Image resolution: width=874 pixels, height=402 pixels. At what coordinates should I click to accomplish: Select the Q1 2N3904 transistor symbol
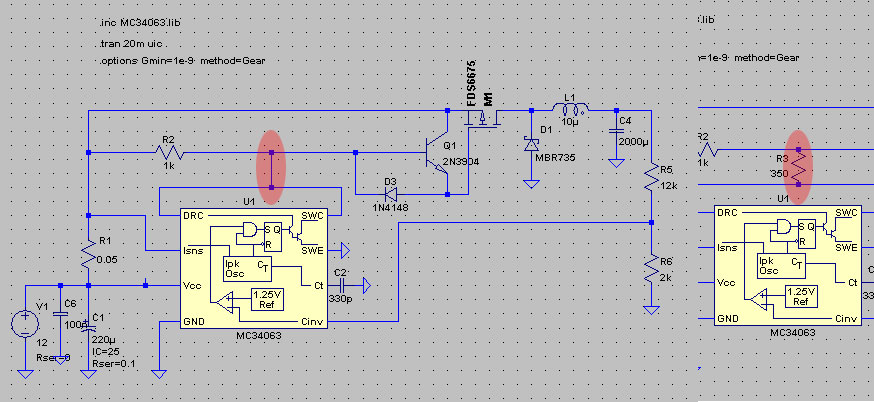[x=436, y=153]
